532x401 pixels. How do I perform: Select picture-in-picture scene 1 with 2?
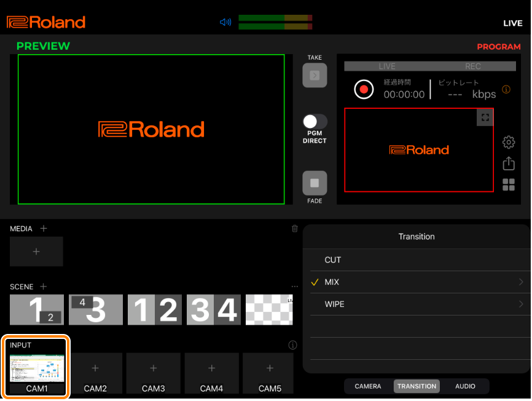pyautogui.click(x=37, y=309)
